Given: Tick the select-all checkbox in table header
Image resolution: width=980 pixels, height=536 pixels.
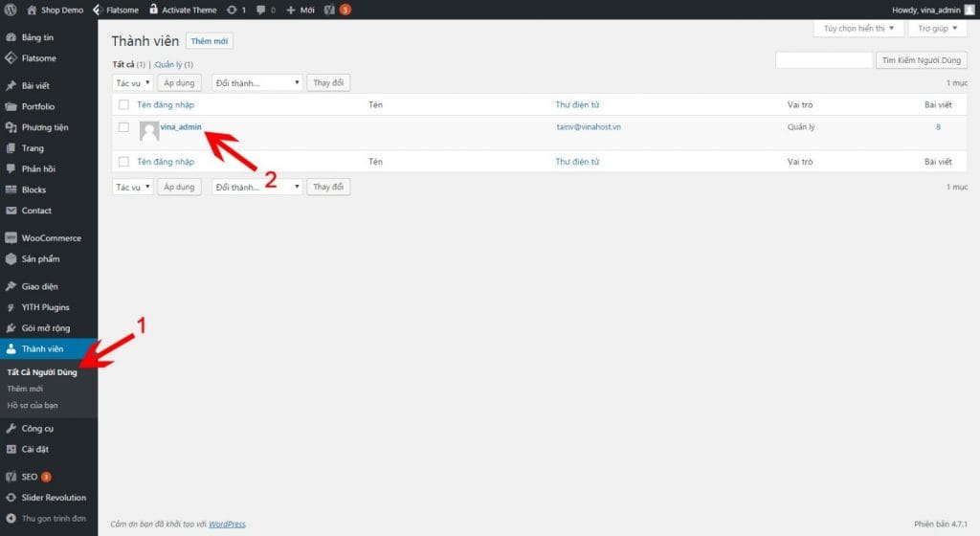Looking at the screenshot, I should tap(123, 105).
